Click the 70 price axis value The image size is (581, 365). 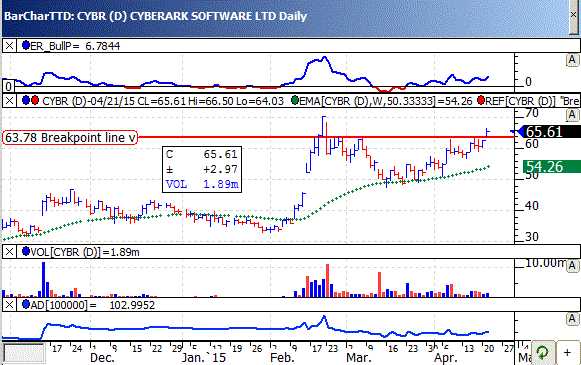532,113
